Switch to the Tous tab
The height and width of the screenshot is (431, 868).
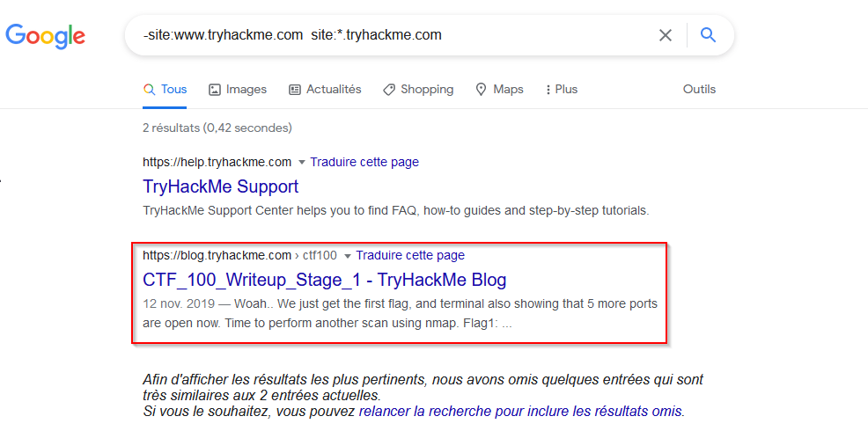pyautogui.click(x=165, y=90)
